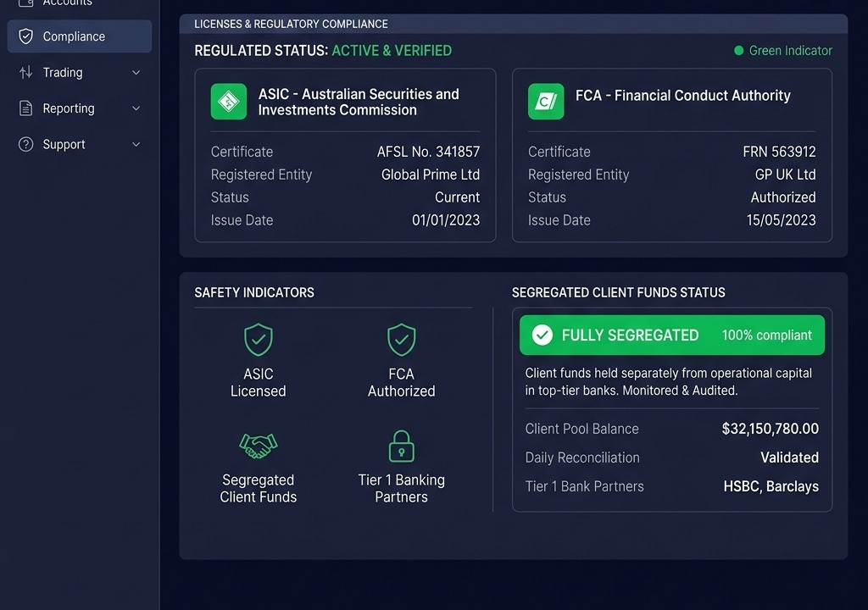Open the Trading sidebar item
This screenshot has height=610, width=868.
coord(80,73)
